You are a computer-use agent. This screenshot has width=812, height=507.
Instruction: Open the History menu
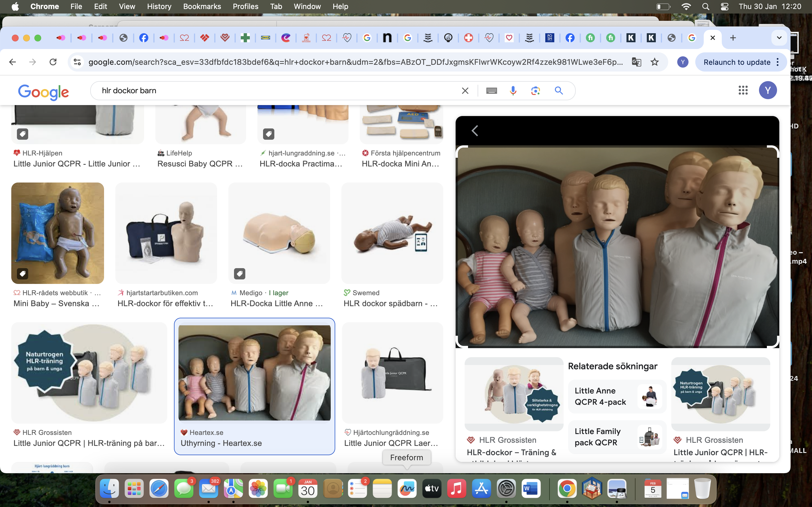[x=159, y=6]
